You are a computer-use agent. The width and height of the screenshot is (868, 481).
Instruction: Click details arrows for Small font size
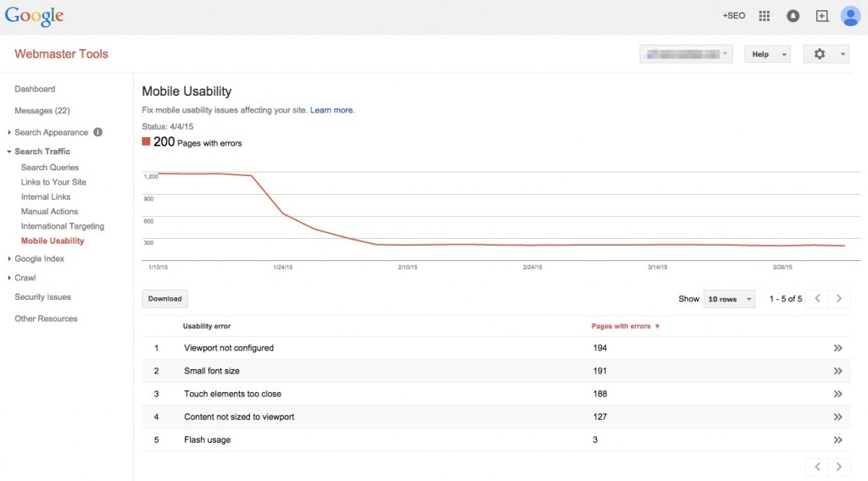[837, 371]
